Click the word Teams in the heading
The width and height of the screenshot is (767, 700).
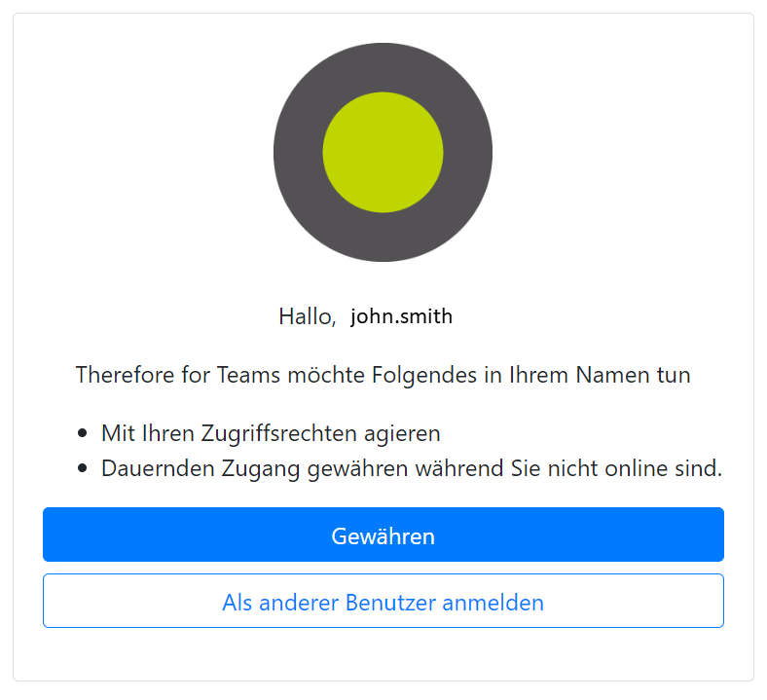[x=248, y=375]
